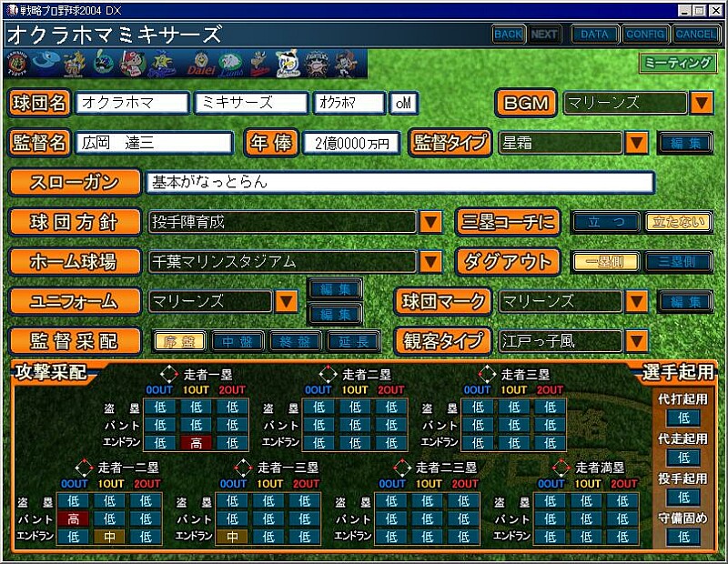Click the CANCEL button
Viewport: 728px width, 564px height.
(x=695, y=34)
